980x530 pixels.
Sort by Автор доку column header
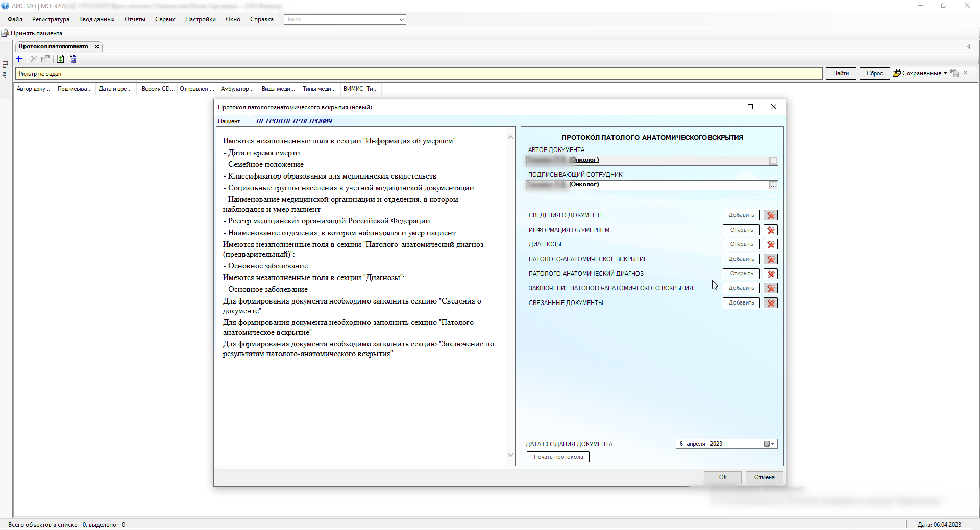tap(33, 89)
